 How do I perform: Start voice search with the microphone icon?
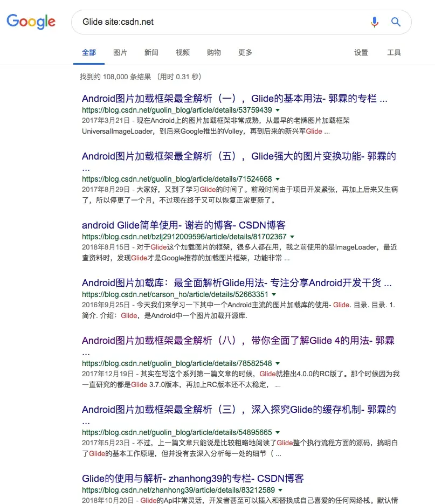click(374, 22)
